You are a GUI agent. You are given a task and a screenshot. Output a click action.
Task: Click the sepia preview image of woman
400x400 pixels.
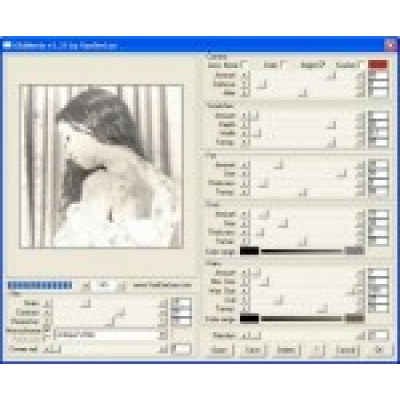point(101,166)
